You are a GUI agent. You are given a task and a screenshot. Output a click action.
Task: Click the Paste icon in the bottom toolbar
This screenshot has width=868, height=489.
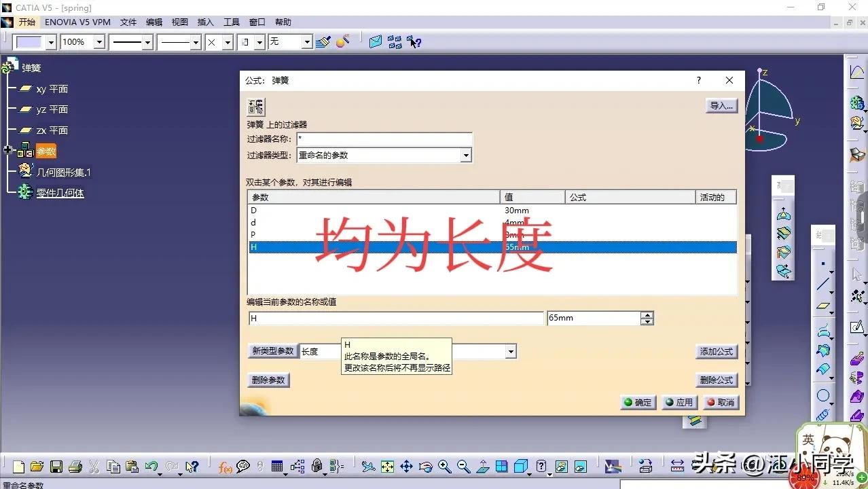(132, 467)
